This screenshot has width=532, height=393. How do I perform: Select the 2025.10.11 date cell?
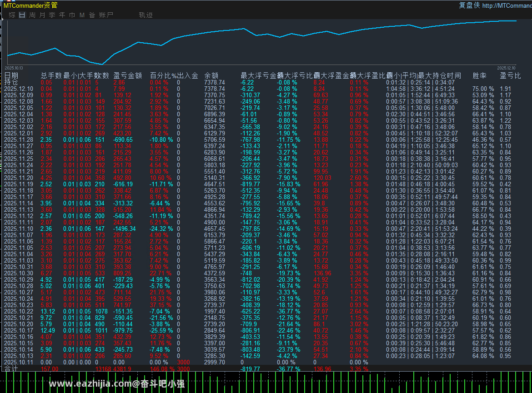pos(19,363)
